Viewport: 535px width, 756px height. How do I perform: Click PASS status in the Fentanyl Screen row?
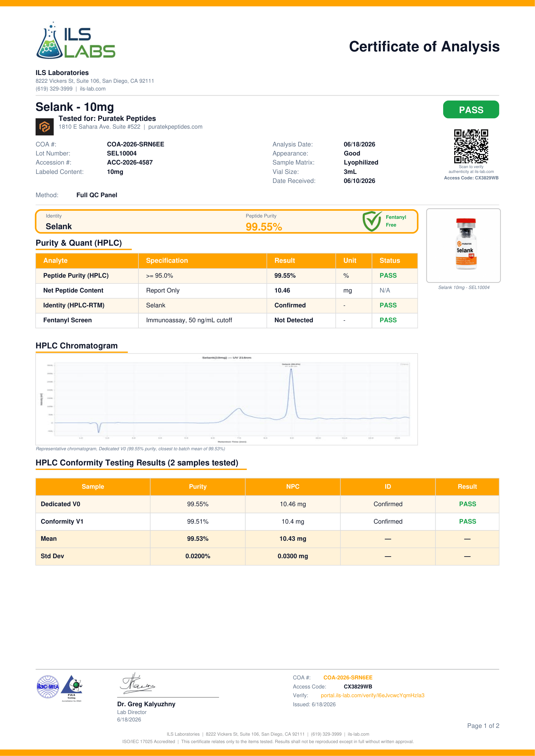[388, 320]
